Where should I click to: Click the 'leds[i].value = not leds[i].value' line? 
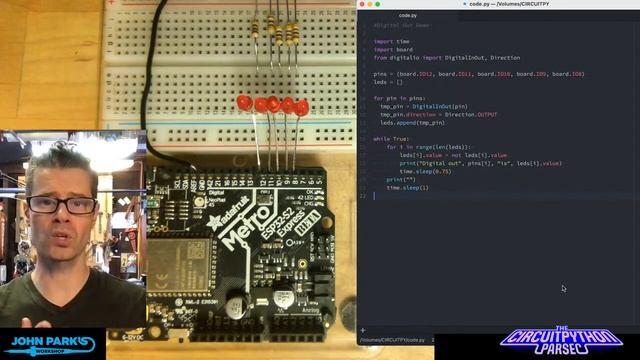453,155
